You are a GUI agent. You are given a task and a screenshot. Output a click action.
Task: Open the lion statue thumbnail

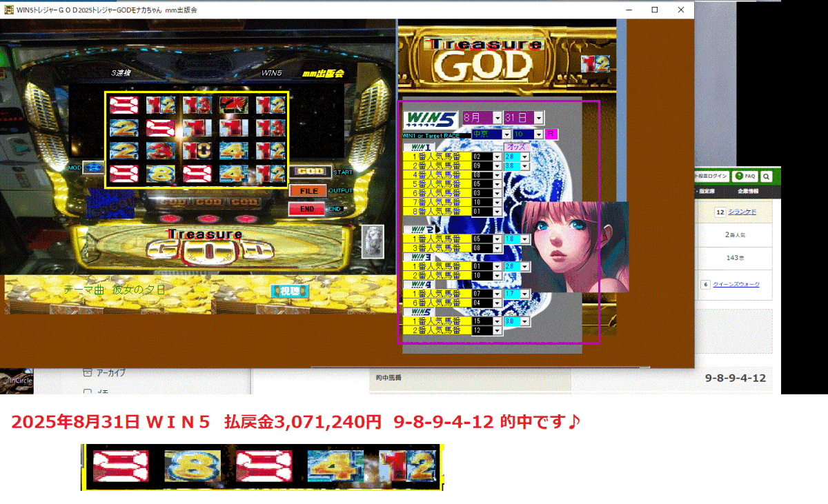[x=372, y=241]
